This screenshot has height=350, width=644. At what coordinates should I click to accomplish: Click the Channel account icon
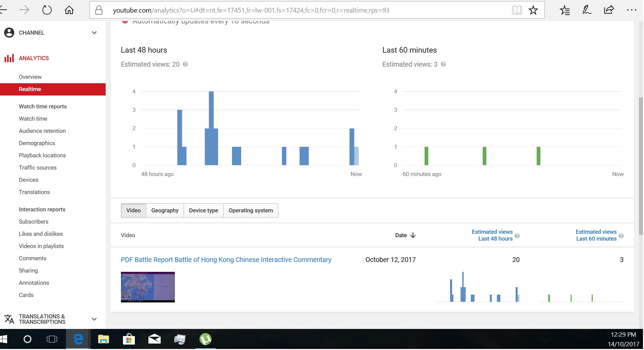tap(9, 33)
